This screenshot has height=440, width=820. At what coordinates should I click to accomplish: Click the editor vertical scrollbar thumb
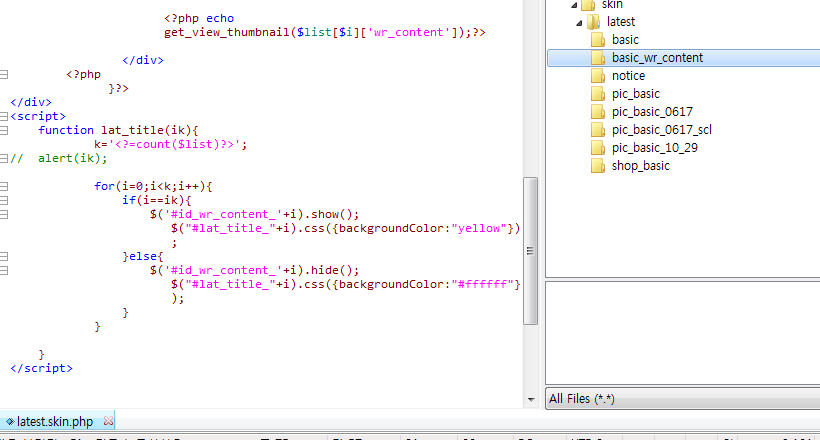click(531, 250)
